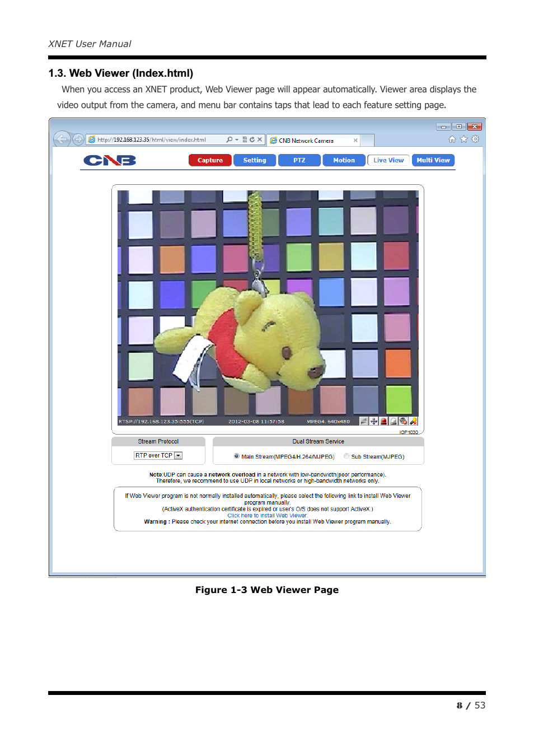Click the browser Forward arrow button
The height and width of the screenshot is (756, 534).
[x=78, y=139]
